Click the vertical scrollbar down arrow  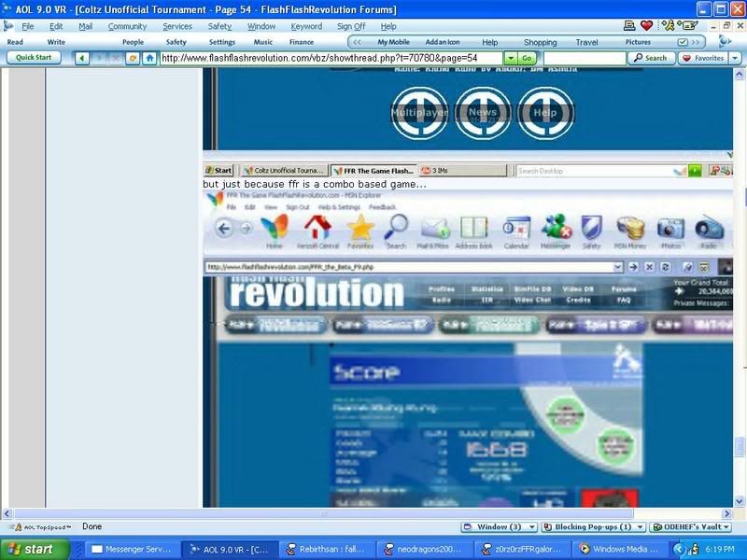click(x=740, y=501)
